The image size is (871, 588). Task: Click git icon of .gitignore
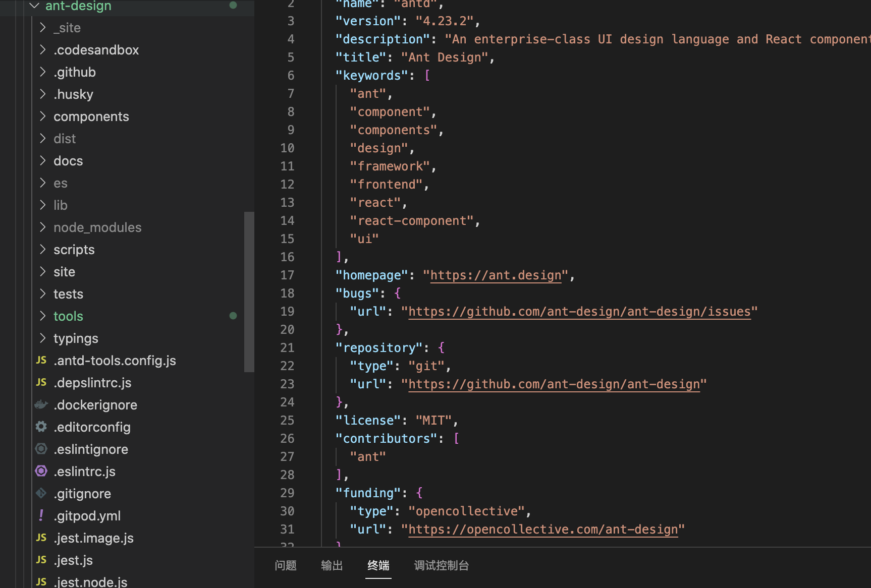pos(41,493)
